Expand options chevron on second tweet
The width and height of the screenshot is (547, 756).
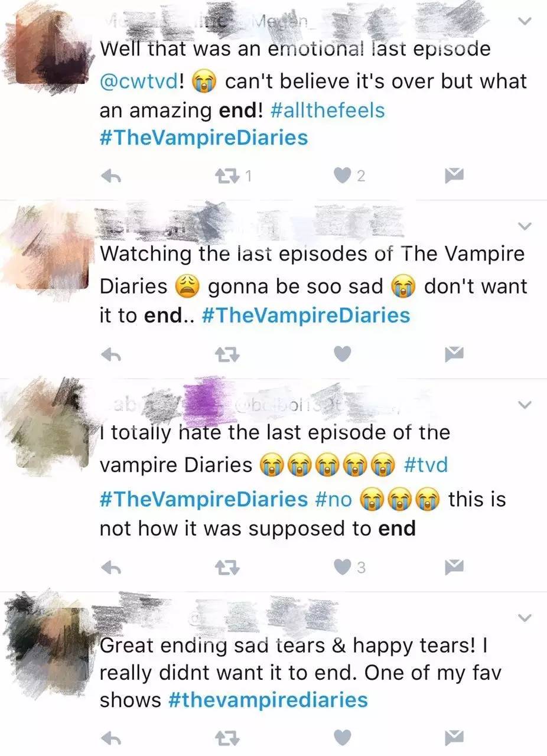[x=523, y=227]
